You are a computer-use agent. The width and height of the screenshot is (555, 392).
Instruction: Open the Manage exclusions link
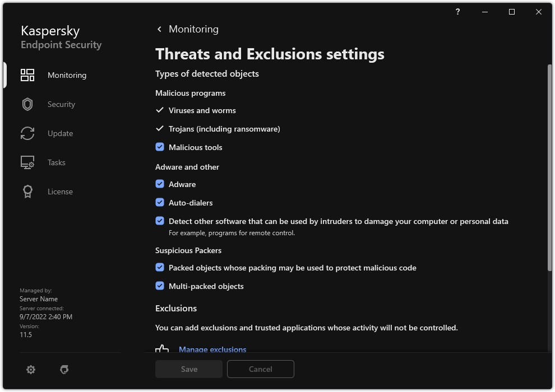[212, 349]
